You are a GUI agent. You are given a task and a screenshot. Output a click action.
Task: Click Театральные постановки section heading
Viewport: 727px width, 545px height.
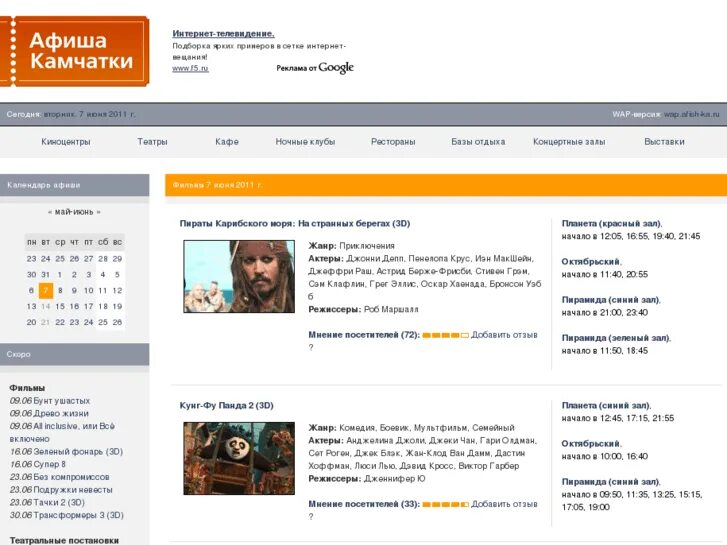(64, 540)
